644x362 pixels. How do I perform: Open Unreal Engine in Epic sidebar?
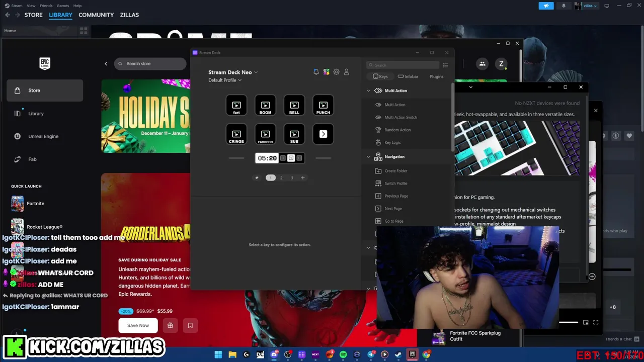(45, 136)
